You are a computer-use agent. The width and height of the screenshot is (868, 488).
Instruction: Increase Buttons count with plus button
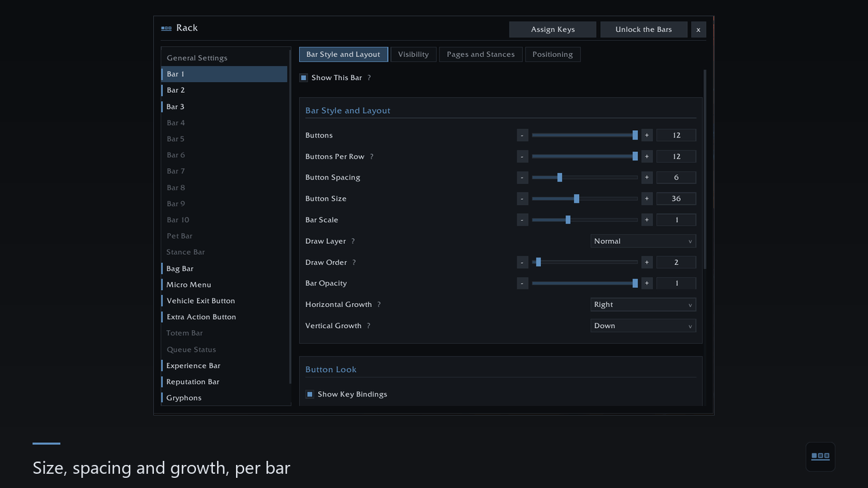(x=647, y=136)
